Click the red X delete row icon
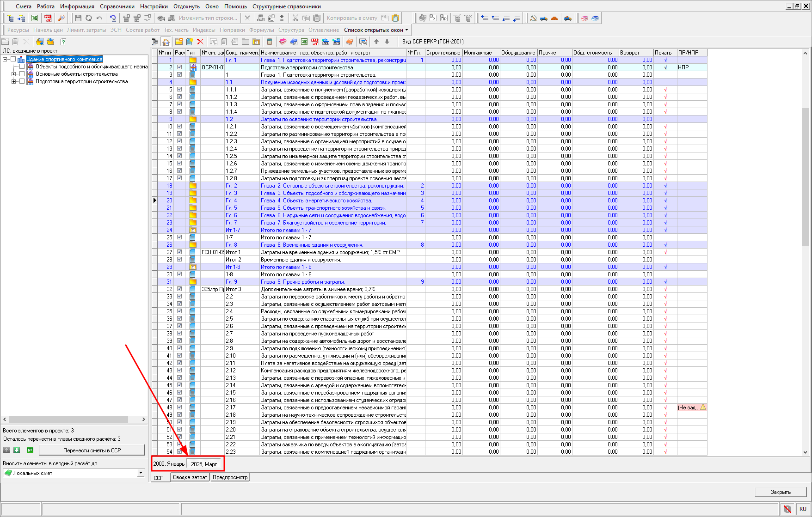Screen dimensions: 812x517 (200, 42)
